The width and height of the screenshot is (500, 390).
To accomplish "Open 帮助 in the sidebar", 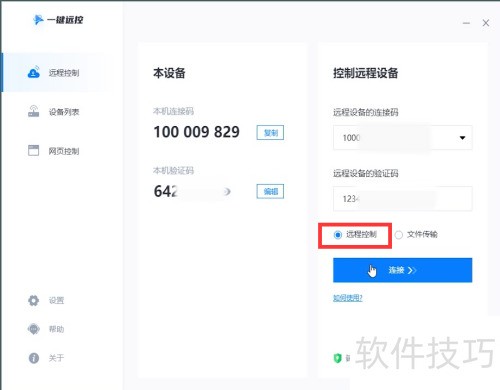I will tap(56, 329).
